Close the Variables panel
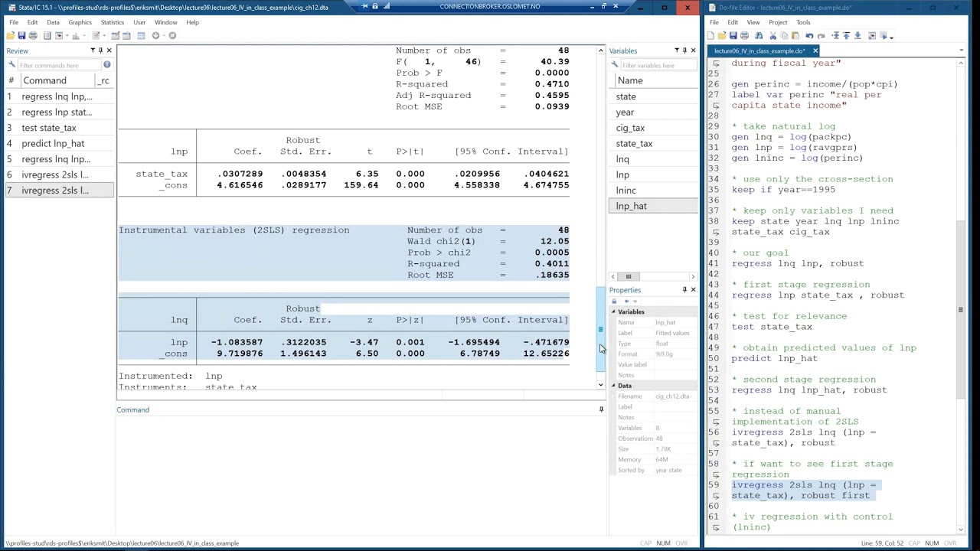The height and width of the screenshot is (551, 980). click(x=693, y=51)
